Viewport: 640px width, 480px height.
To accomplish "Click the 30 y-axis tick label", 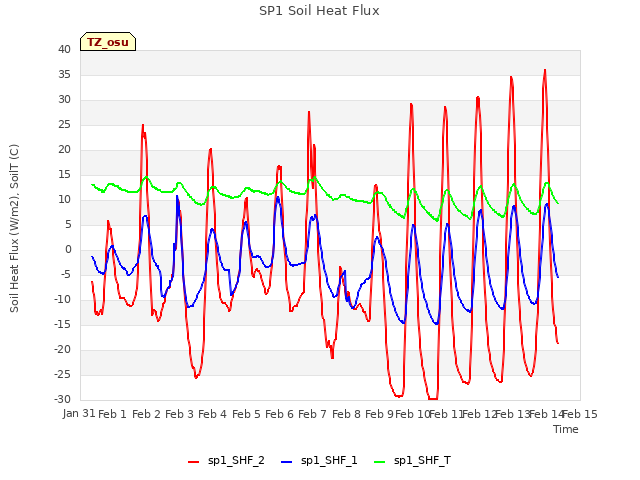I will coord(64,100).
